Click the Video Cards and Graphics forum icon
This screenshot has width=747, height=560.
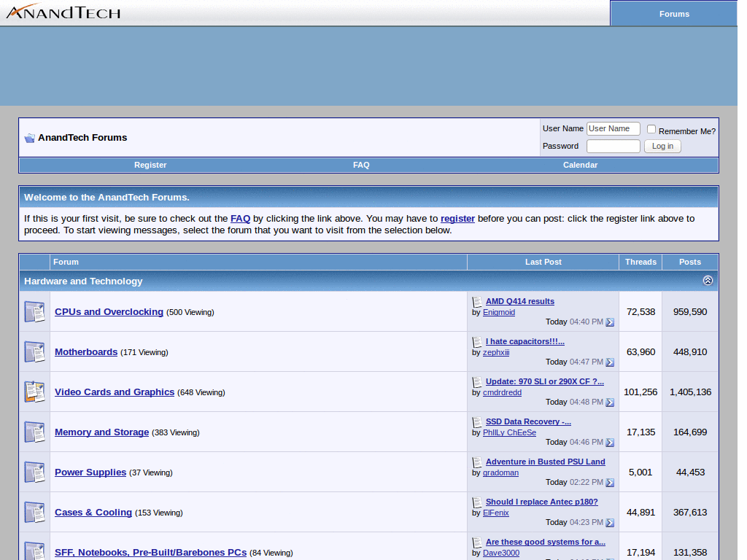(35, 392)
